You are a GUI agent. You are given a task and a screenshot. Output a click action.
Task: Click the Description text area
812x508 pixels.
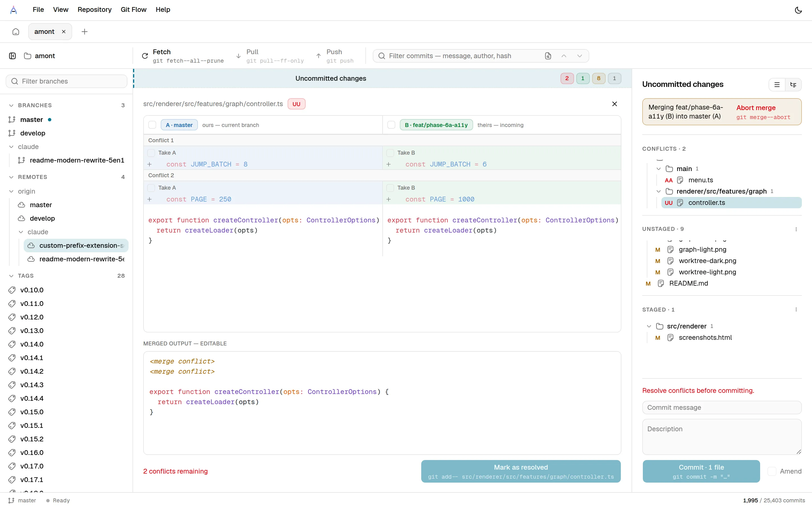click(x=722, y=437)
